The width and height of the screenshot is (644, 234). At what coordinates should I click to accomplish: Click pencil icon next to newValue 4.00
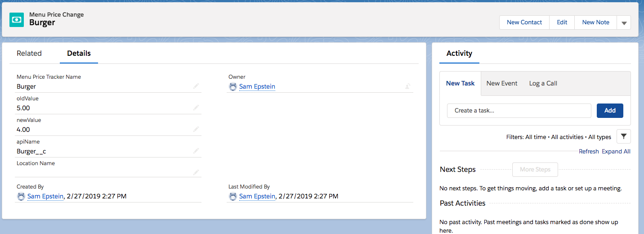(196, 129)
